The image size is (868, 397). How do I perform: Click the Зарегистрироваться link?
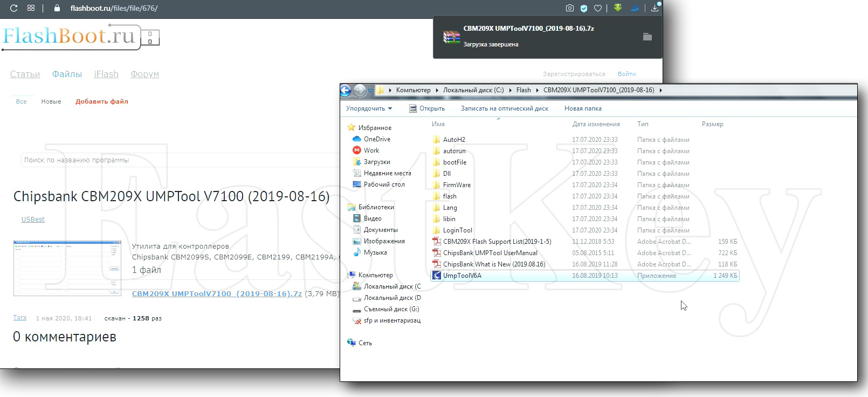(x=574, y=74)
